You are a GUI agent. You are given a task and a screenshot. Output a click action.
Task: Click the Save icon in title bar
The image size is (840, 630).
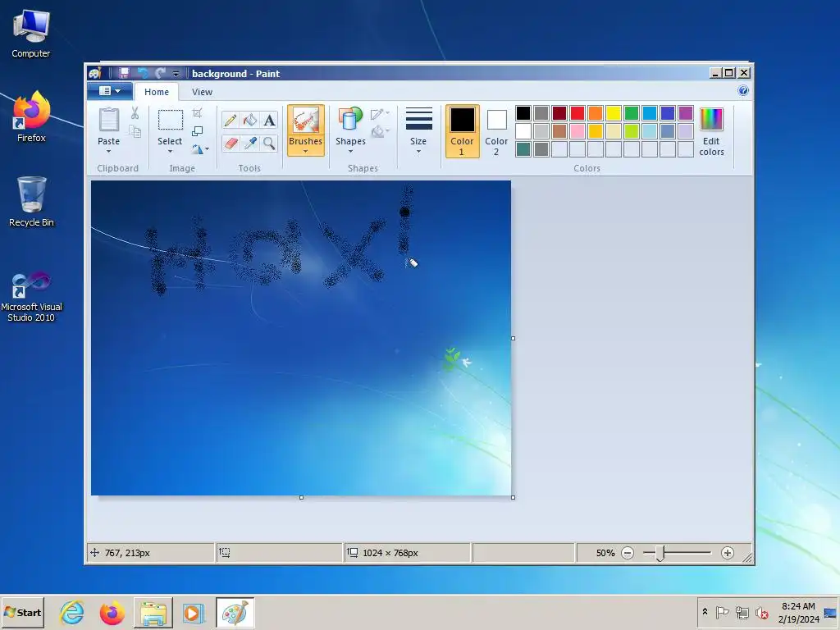click(124, 73)
